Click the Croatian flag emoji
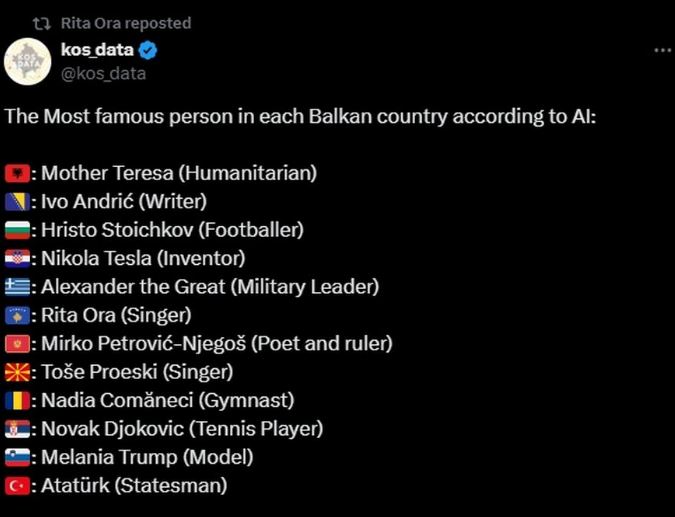Screen dimensions: 675x517 click(17, 259)
